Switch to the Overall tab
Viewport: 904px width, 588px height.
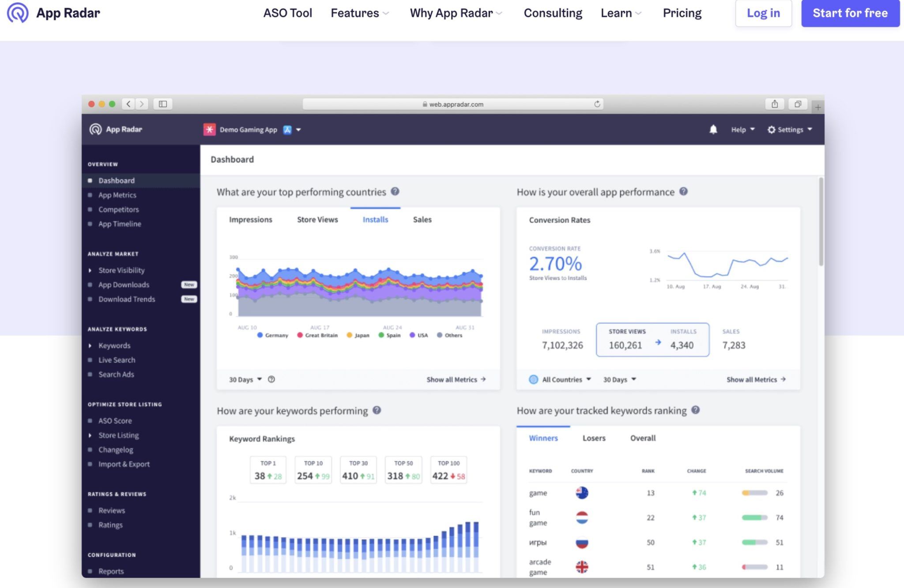click(x=643, y=438)
